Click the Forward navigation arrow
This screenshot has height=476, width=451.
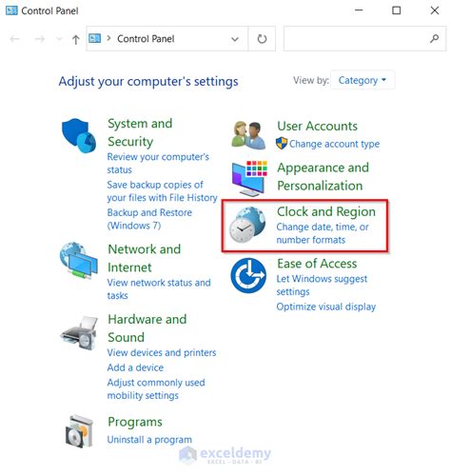click(40, 39)
